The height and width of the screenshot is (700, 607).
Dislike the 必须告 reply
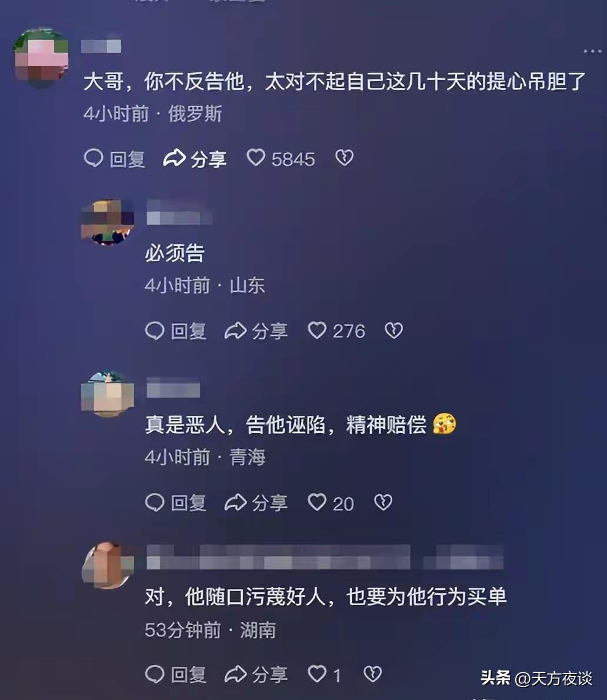(x=393, y=331)
